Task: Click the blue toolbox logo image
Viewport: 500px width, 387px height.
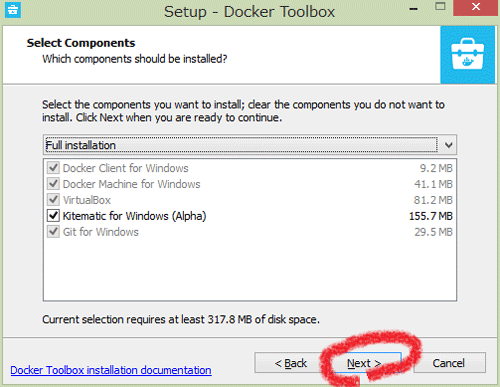Action: [467, 55]
